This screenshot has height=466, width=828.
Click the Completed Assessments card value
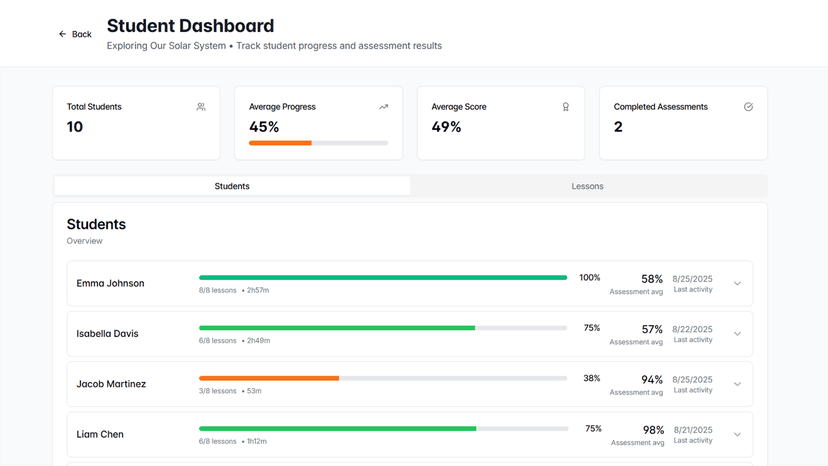(618, 127)
